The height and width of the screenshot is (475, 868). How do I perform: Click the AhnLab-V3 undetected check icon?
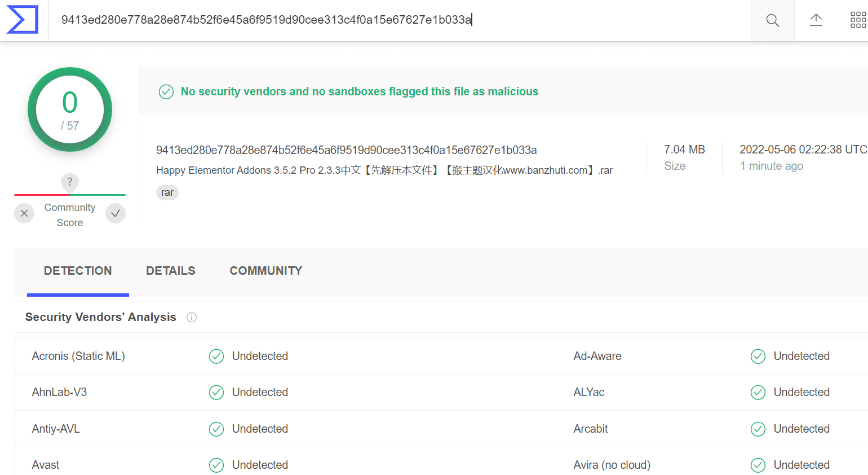(x=216, y=393)
